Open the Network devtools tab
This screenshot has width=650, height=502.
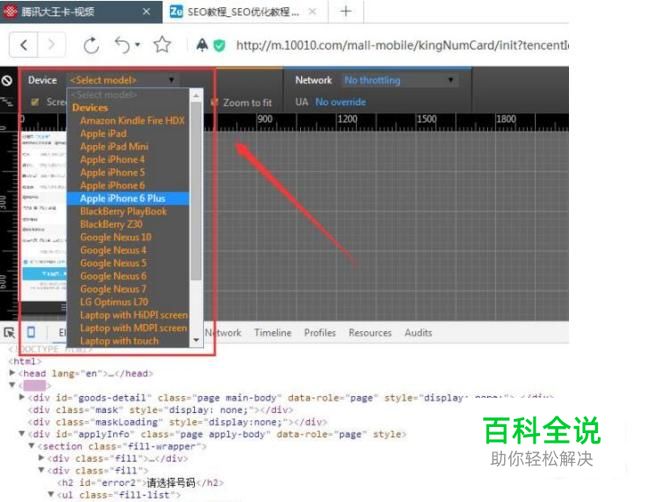(223, 332)
